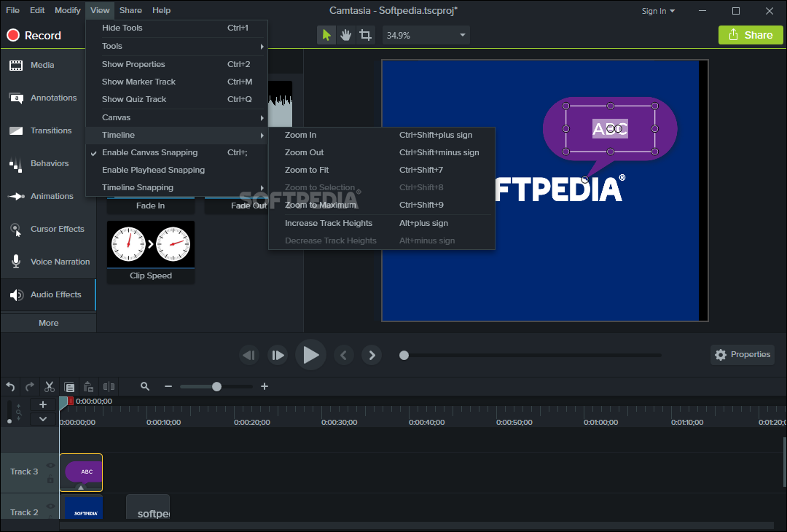Click the green Share button
Screen dimensions: 787x532
(x=751, y=35)
